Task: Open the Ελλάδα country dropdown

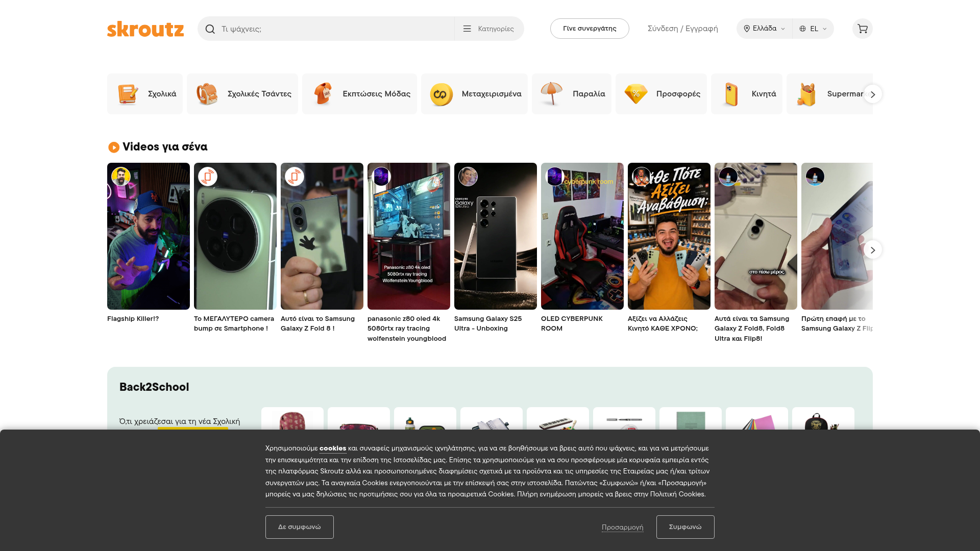Action: (765, 29)
